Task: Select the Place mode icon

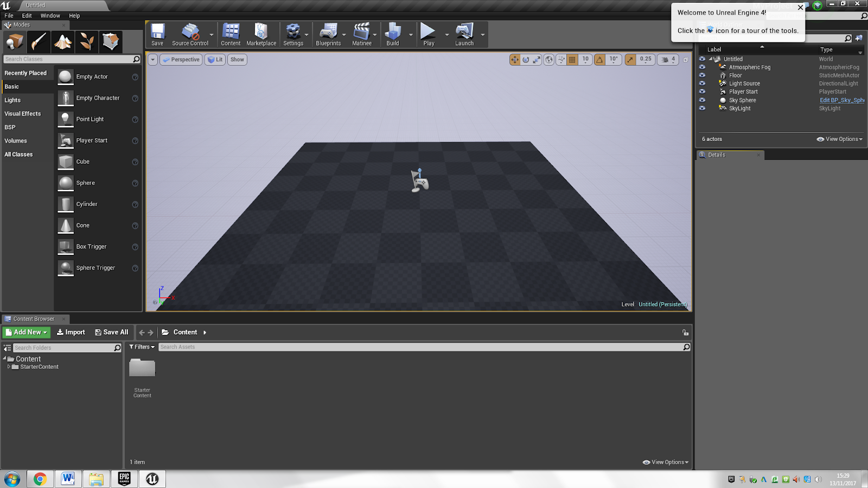Action: click(x=15, y=42)
